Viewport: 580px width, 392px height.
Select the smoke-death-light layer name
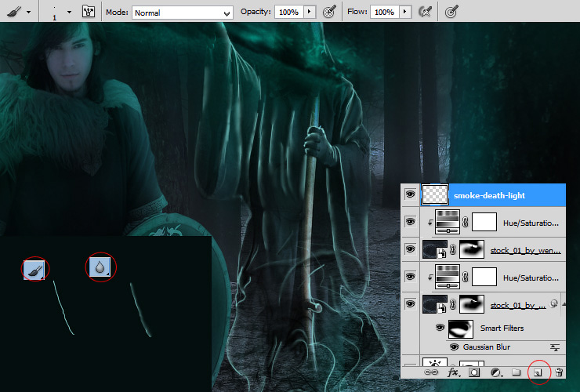[489, 195]
